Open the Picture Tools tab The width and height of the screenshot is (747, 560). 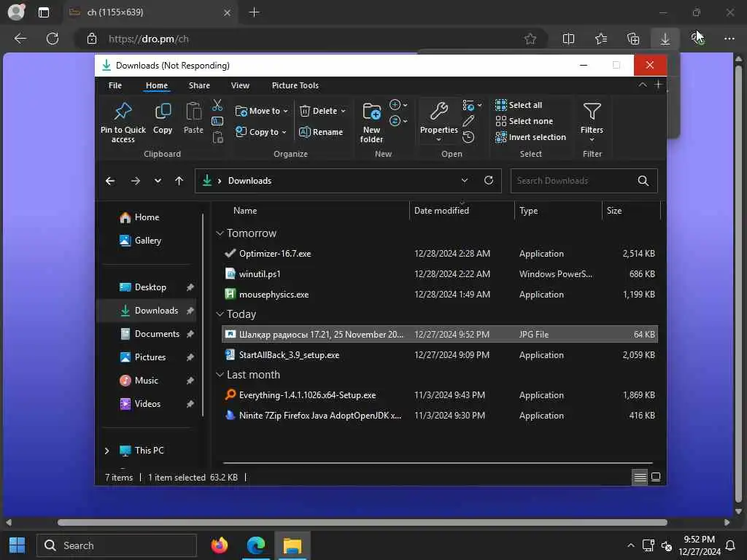(295, 85)
